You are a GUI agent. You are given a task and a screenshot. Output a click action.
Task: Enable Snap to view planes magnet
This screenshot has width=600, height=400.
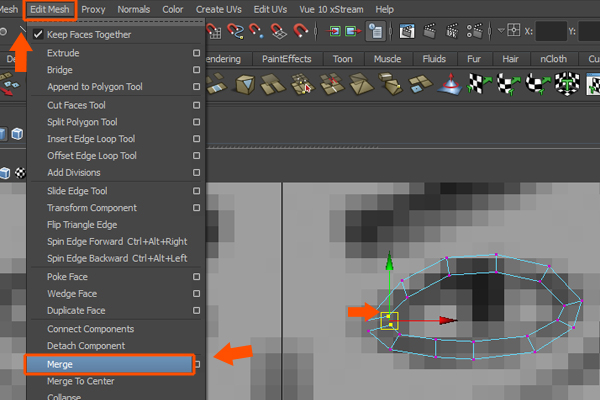coord(279,31)
